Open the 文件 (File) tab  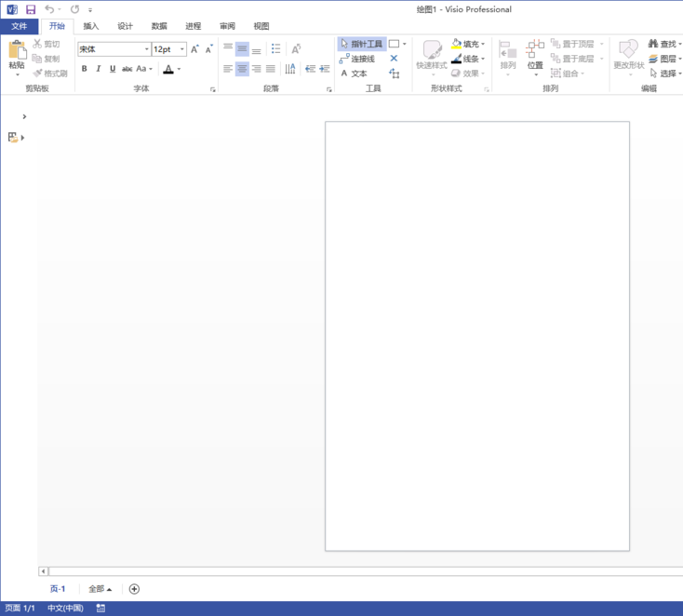click(x=19, y=26)
